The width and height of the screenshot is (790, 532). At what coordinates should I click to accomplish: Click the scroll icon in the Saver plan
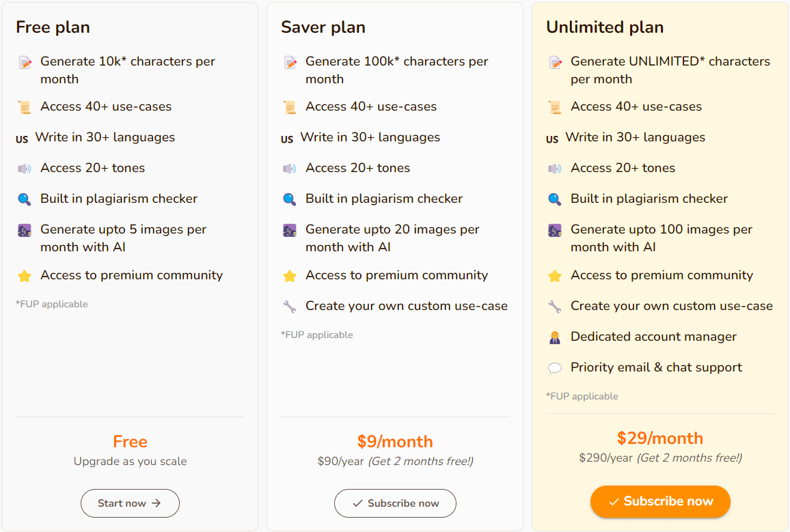click(290, 107)
